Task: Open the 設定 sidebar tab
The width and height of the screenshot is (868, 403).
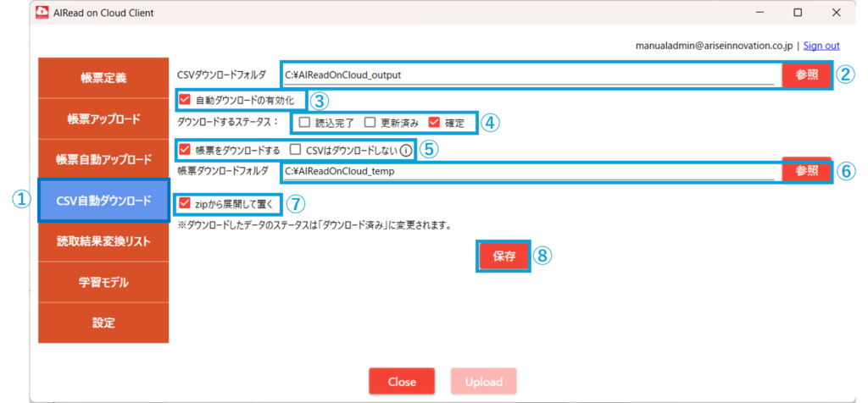Action: (103, 323)
